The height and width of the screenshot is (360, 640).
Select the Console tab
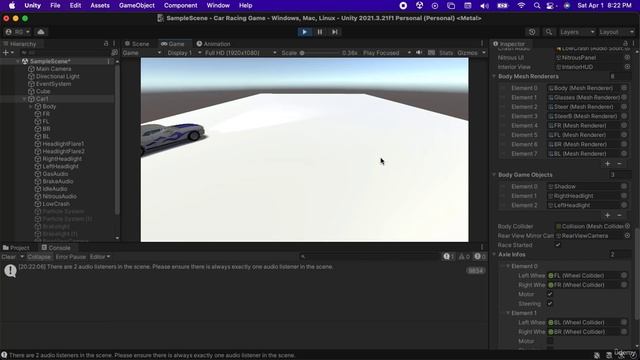56,248
